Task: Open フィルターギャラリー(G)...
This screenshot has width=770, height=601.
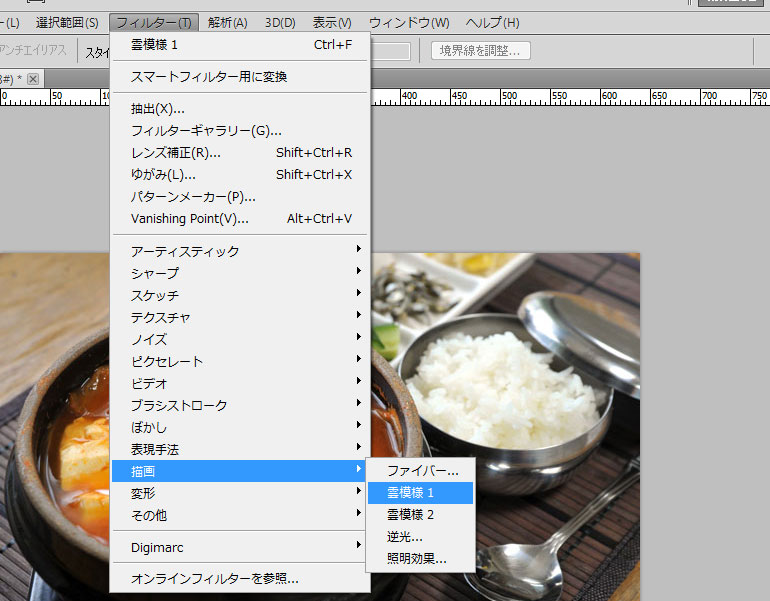Action: coord(241,131)
